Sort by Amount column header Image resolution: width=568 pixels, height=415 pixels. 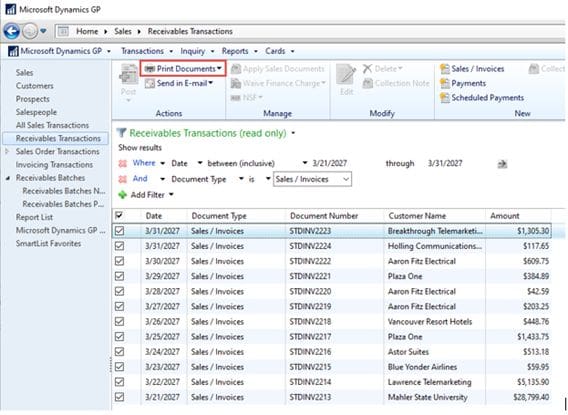pos(518,216)
